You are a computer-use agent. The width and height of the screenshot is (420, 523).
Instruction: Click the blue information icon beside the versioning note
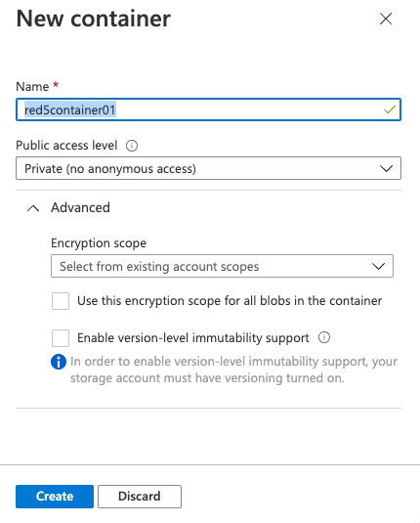[x=59, y=362]
